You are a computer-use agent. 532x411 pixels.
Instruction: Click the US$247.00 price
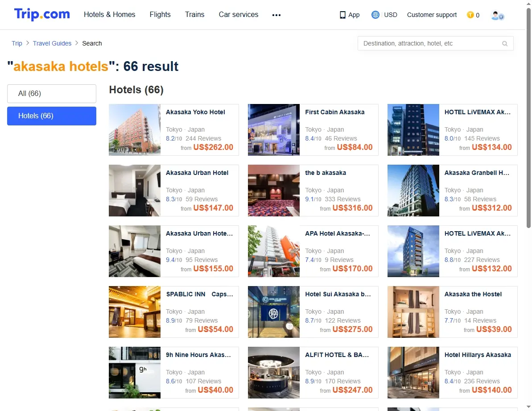(x=353, y=390)
